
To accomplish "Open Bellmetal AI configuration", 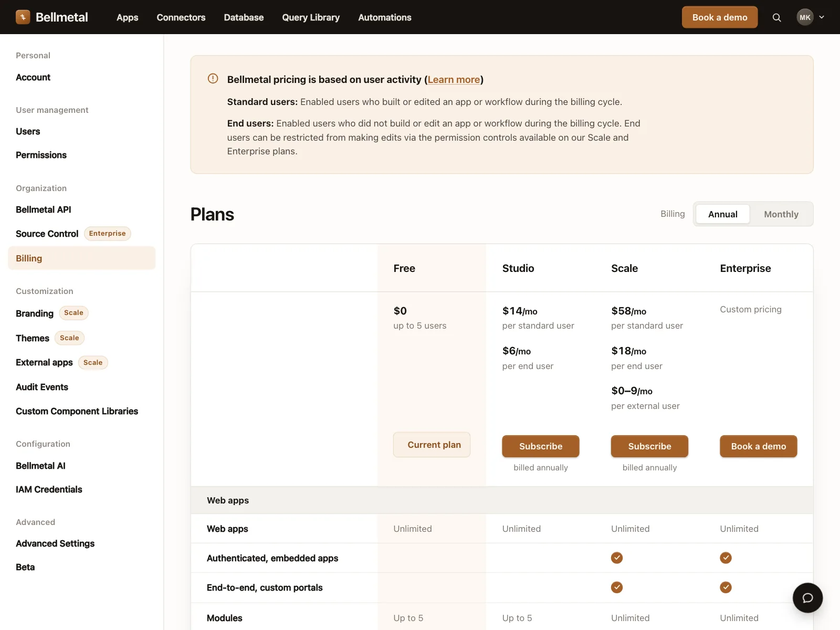I will (x=40, y=466).
